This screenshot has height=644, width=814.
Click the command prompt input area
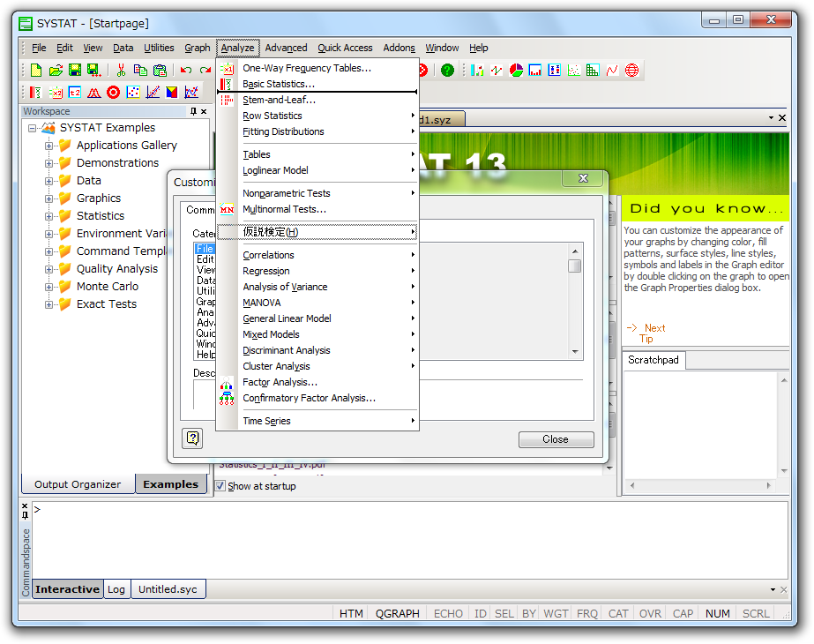pyautogui.click(x=410, y=540)
